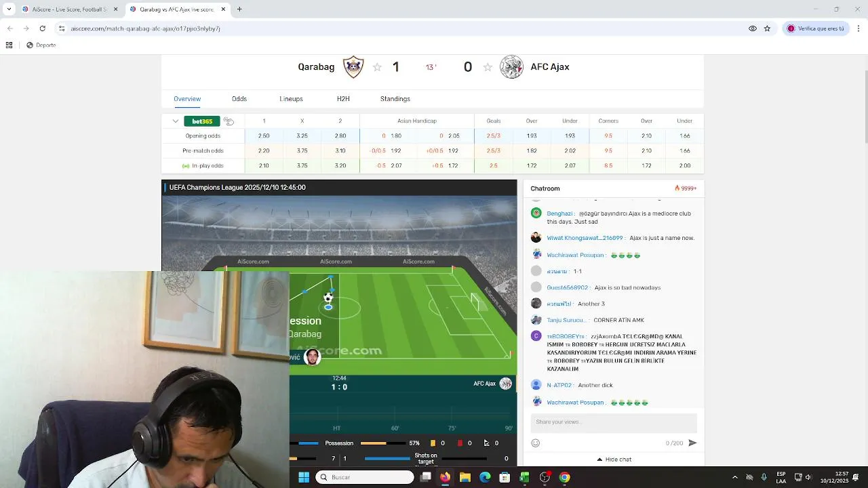Open a new browser tab
868x488 pixels.
pos(239,9)
